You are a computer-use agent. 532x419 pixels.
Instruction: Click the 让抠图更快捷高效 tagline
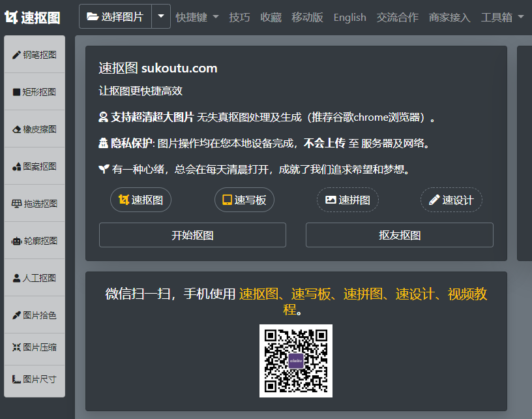click(x=140, y=91)
